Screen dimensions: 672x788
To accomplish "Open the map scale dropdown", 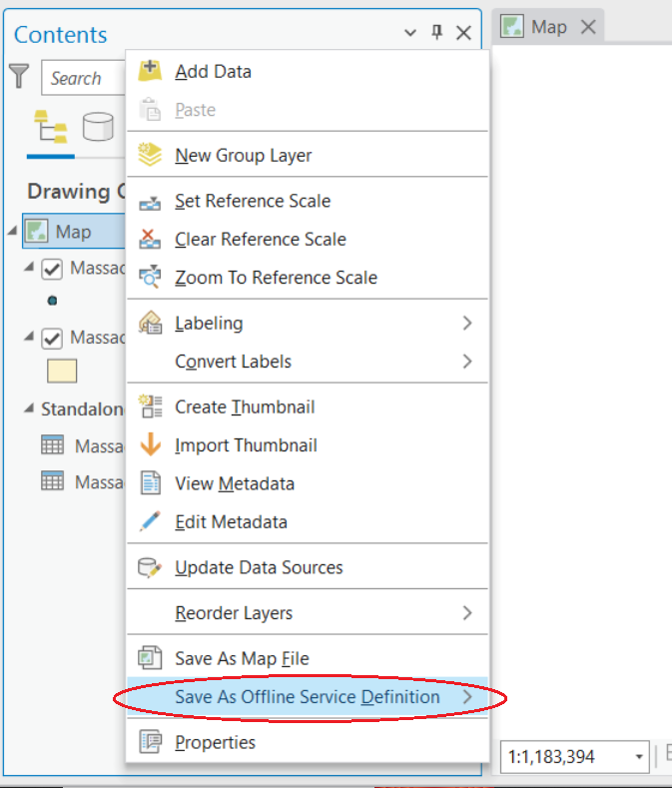I will 639,757.
